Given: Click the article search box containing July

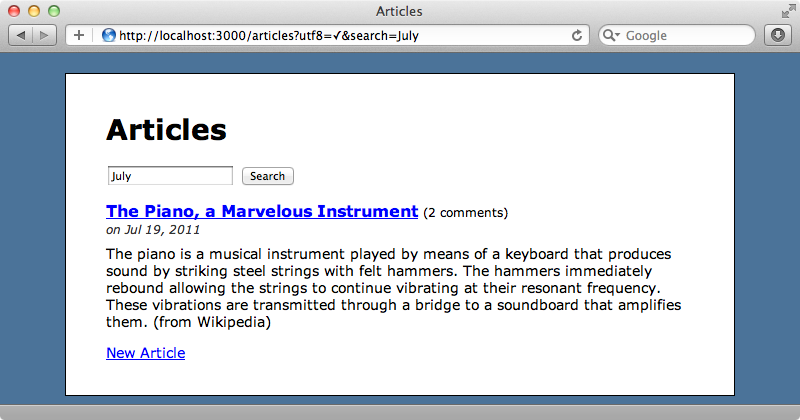Looking at the screenshot, I should 170,176.
